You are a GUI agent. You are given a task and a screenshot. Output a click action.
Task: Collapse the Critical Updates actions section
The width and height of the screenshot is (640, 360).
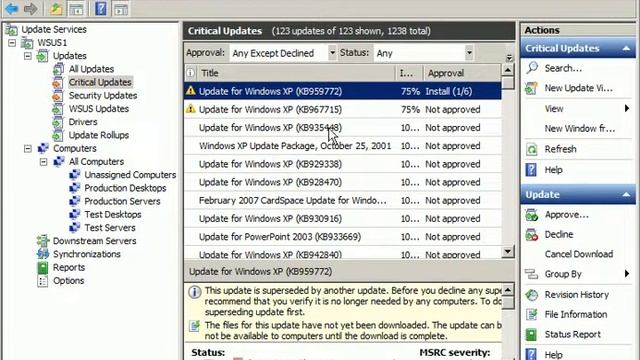[626, 48]
